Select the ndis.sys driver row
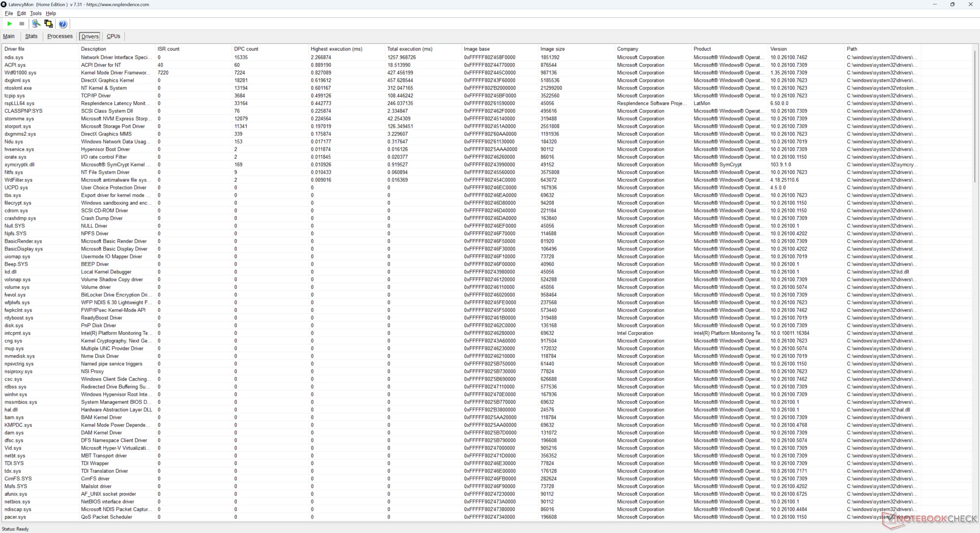 [14, 57]
